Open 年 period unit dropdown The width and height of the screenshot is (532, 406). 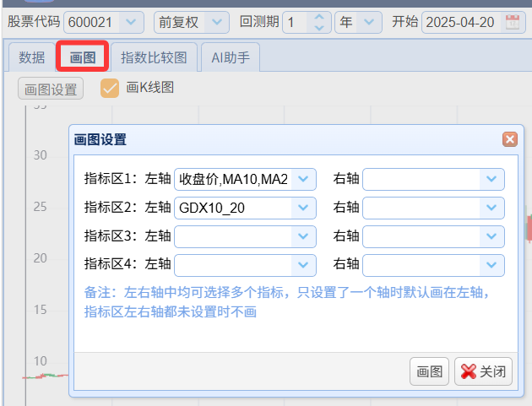coord(369,23)
